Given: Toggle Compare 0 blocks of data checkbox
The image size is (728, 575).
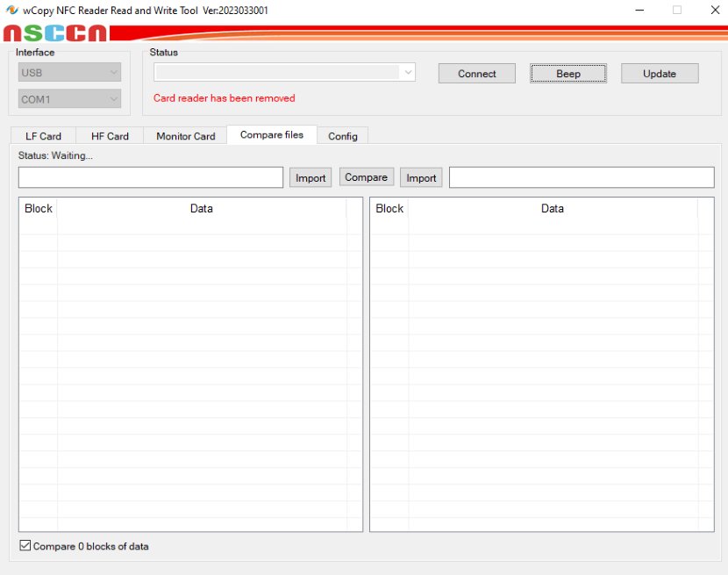Looking at the screenshot, I should [25, 546].
